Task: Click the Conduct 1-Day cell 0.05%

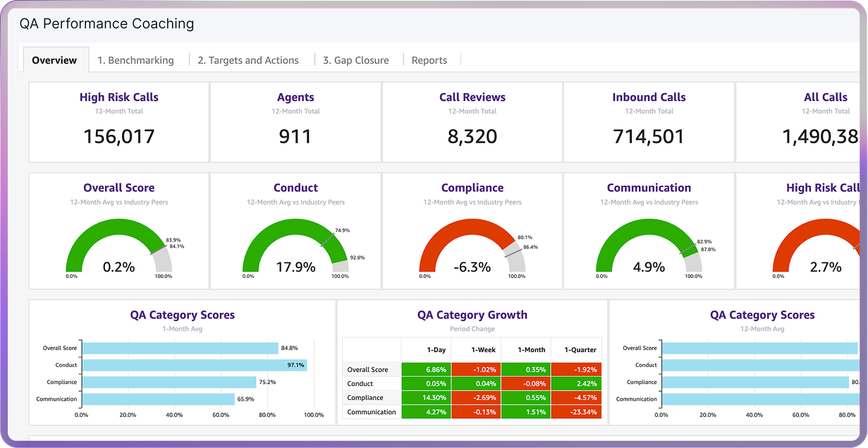Action: click(427, 383)
